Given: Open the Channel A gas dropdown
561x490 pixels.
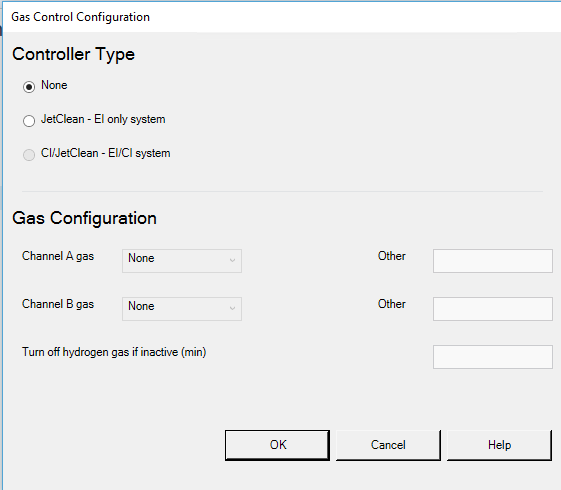Looking at the screenshot, I should [x=182, y=261].
